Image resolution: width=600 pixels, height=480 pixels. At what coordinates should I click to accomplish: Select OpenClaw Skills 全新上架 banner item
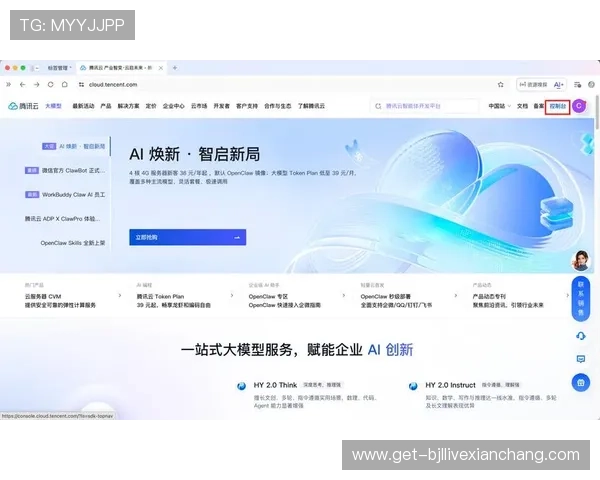tap(73, 243)
